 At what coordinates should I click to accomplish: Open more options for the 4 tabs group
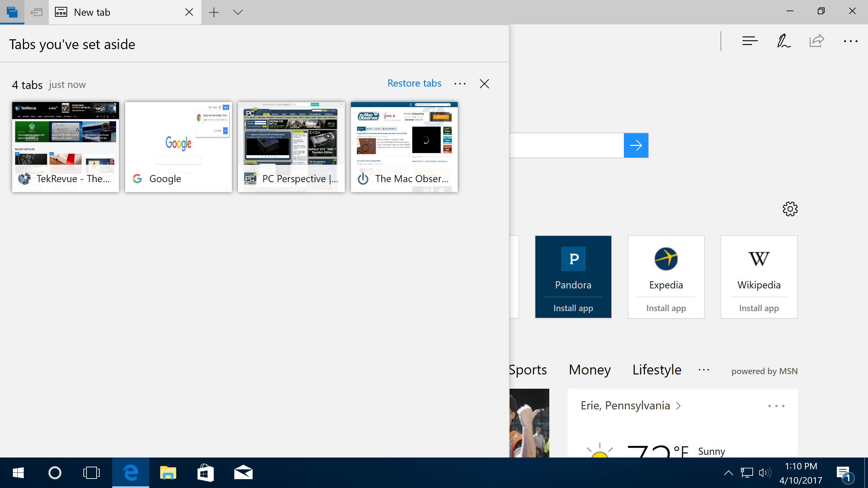tap(460, 84)
